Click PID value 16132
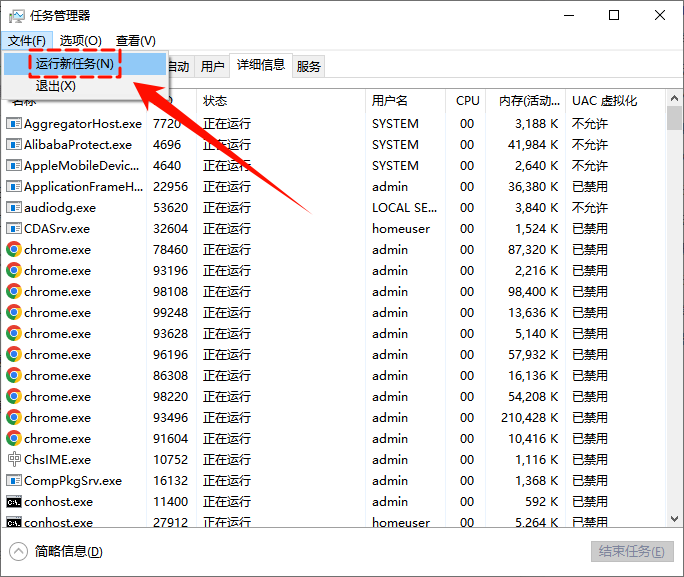 click(x=171, y=481)
